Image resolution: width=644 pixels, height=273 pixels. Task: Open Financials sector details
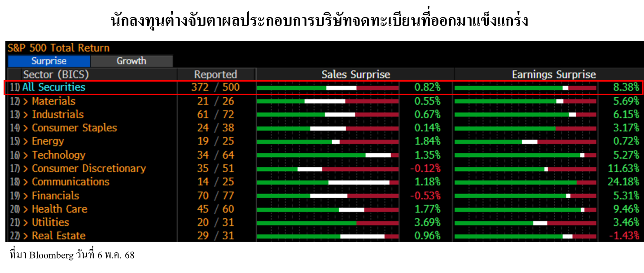point(55,195)
